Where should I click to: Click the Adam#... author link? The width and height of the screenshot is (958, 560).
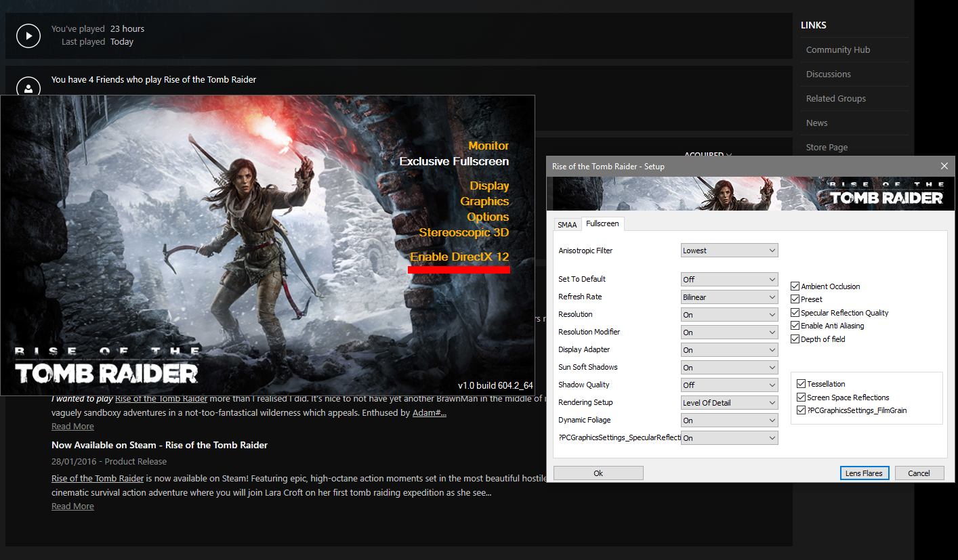click(430, 412)
